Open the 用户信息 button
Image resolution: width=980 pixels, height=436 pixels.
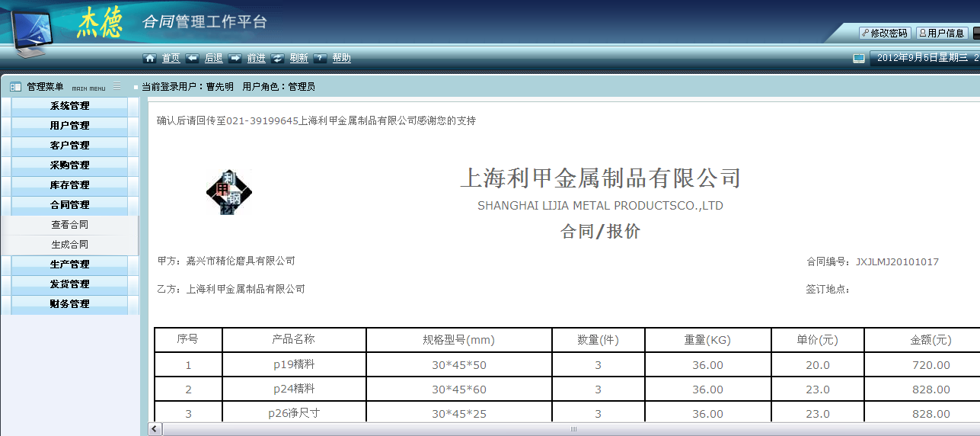(x=942, y=34)
